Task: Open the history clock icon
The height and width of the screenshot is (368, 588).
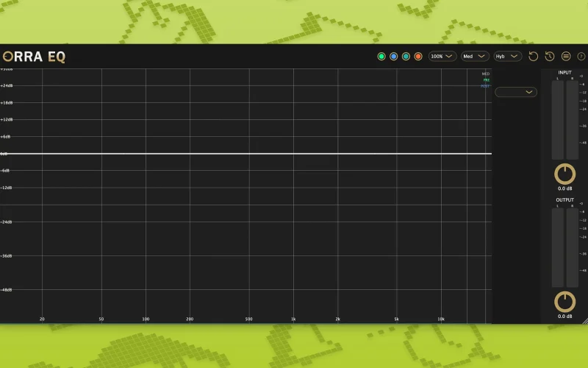Action: [x=549, y=57]
